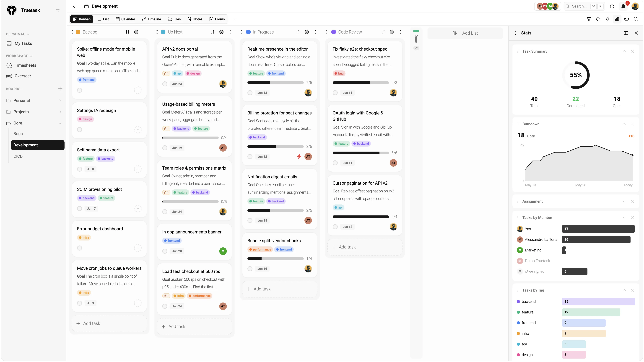Check off Fix flaky e2e task
The width and height of the screenshot is (644, 362).
[335, 93]
